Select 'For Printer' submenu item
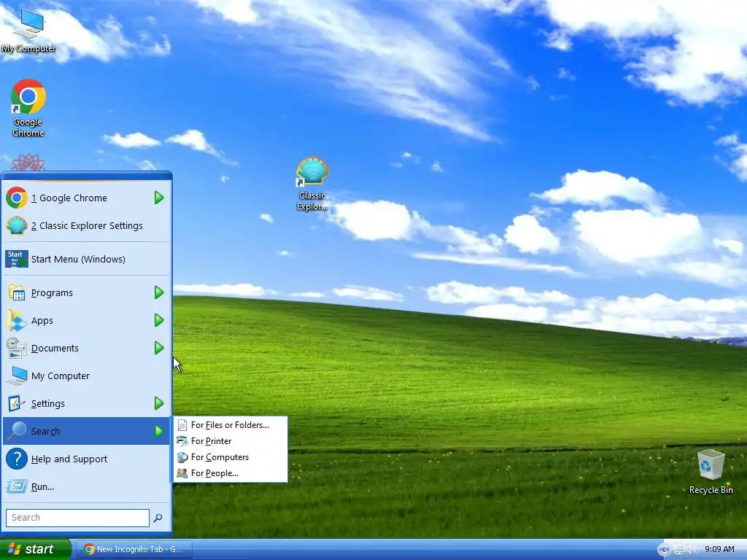747x560 pixels. pyautogui.click(x=231, y=441)
